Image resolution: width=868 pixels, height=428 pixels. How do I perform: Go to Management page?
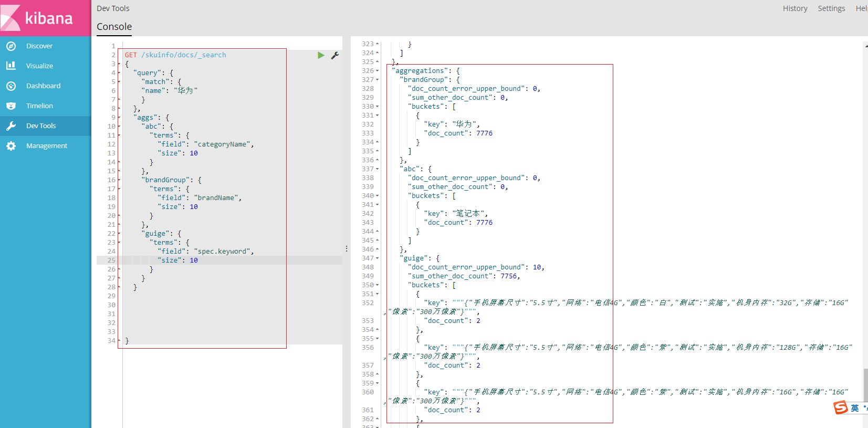coord(47,146)
